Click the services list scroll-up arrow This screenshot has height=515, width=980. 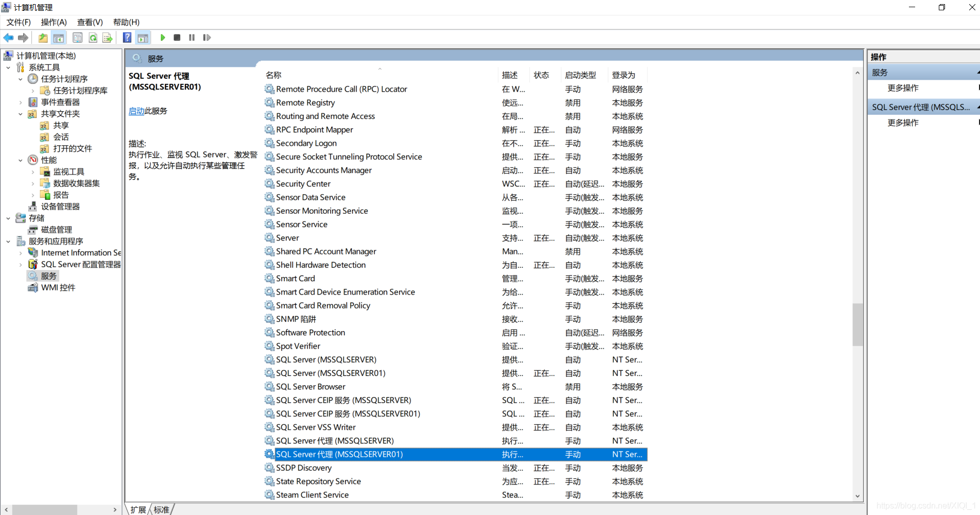pyautogui.click(x=857, y=73)
